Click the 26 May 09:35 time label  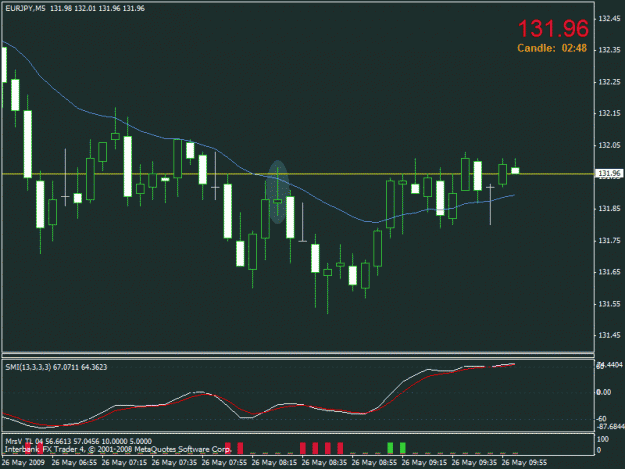point(474,463)
